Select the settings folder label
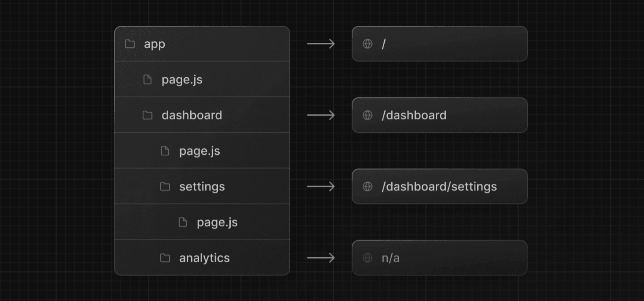644x301 pixels. pos(202,187)
